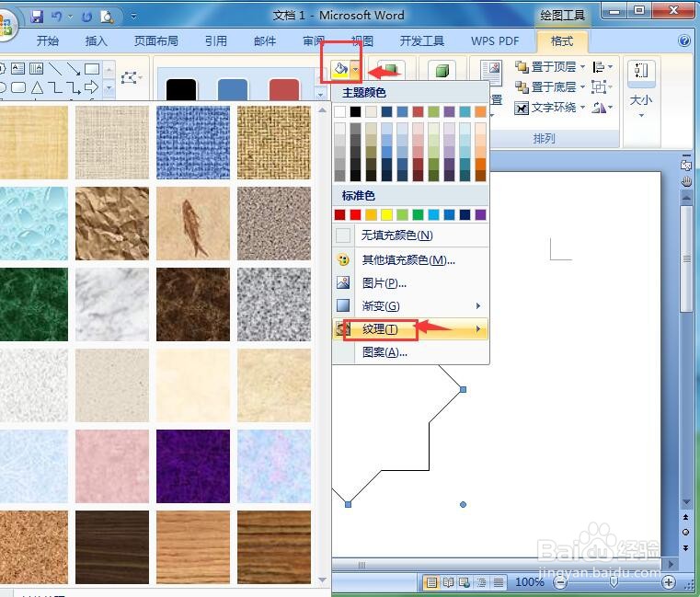Click the shape fill paint bucket icon
Image resolution: width=700 pixels, height=597 pixels.
[340, 70]
